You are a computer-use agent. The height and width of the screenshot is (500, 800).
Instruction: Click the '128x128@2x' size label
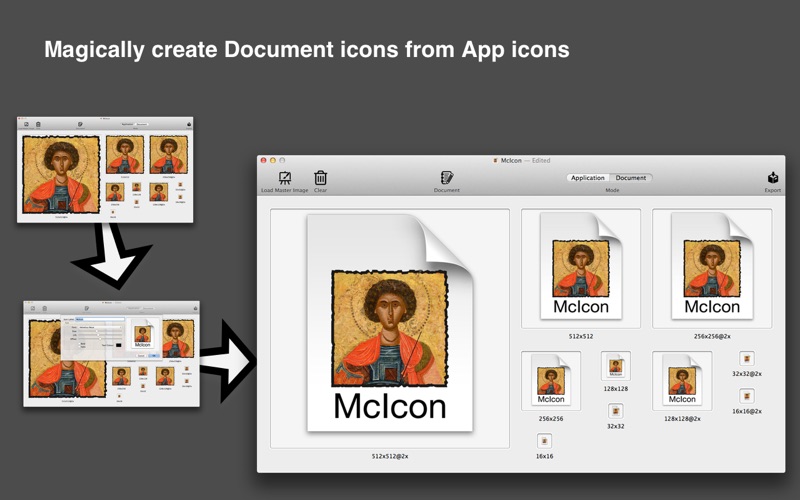click(682, 418)
